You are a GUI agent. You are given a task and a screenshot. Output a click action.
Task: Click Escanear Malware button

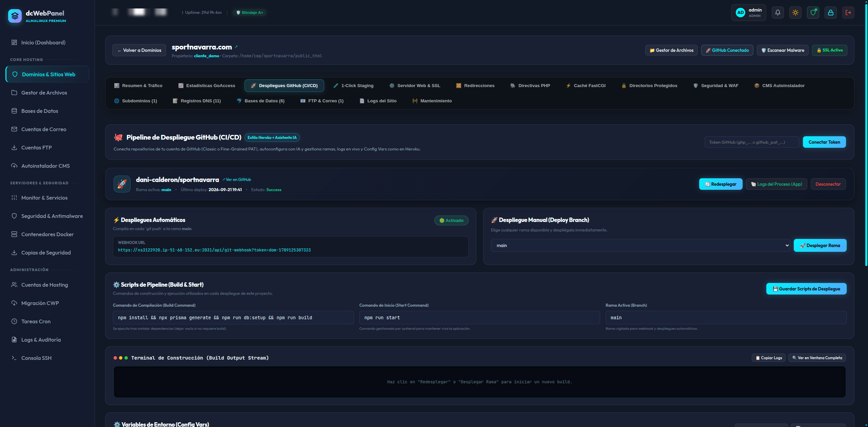pyautogui.click(x=783, y=50)
